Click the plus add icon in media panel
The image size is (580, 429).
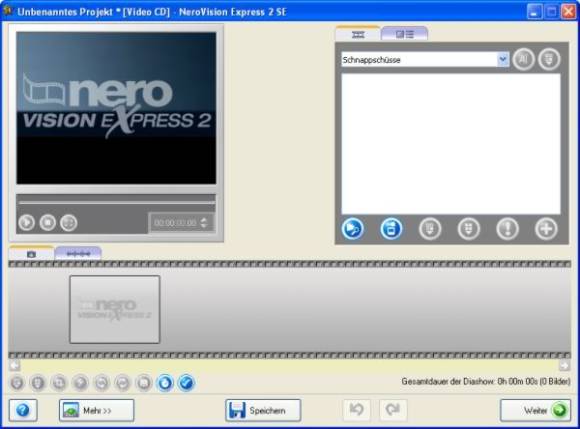pos(546,229)
